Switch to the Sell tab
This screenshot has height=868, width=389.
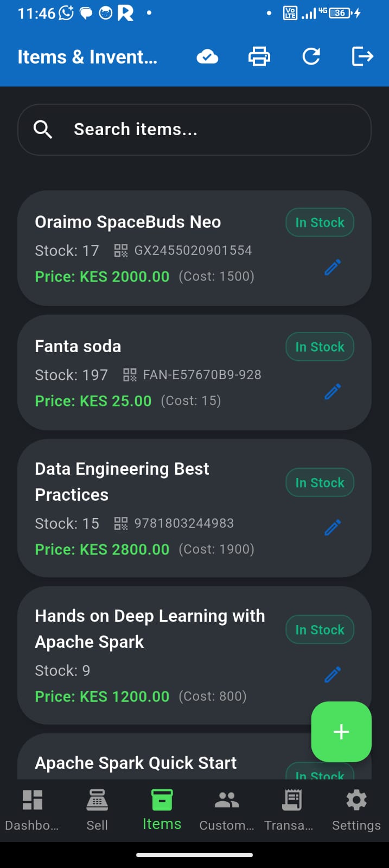pyautogui.click(x=97, y=810)
